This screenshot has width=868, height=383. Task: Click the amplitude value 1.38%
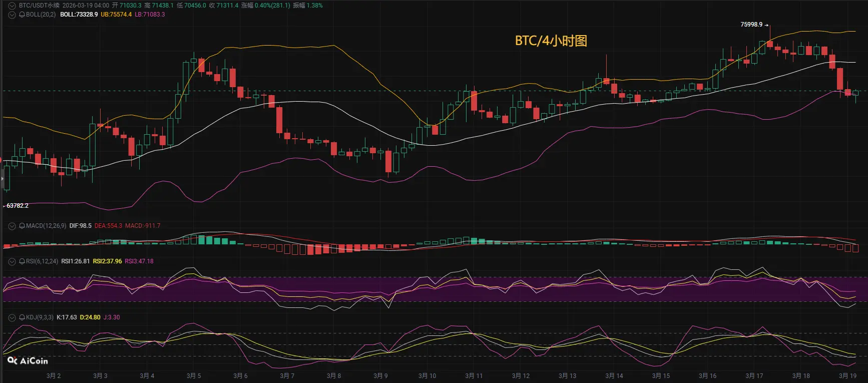(x=314, y=6)
